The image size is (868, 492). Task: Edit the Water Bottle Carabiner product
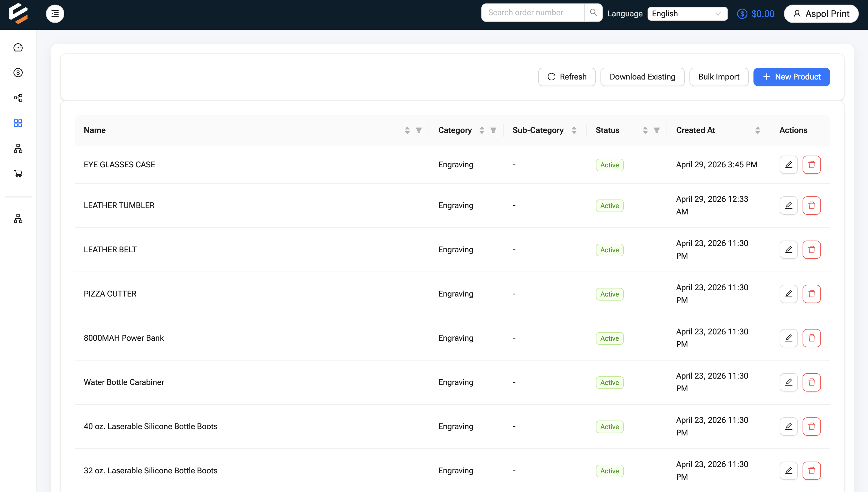788,383
